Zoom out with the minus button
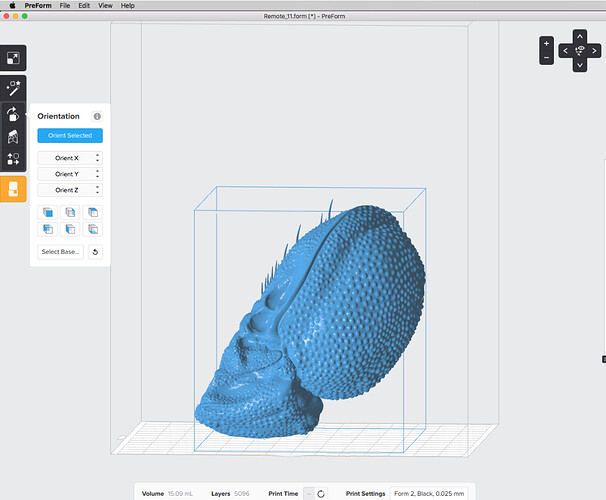 pos(546,58)
